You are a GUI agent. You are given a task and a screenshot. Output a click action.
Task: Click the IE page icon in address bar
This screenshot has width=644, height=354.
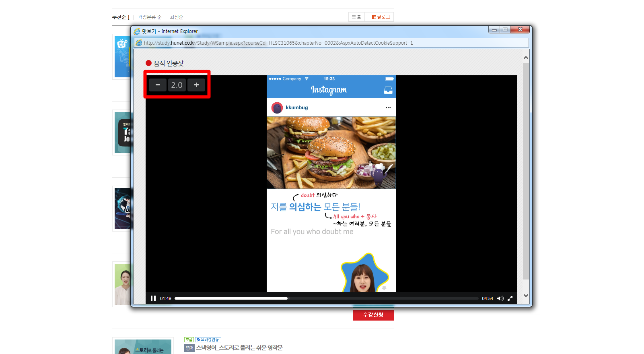(x=139, y=43)
